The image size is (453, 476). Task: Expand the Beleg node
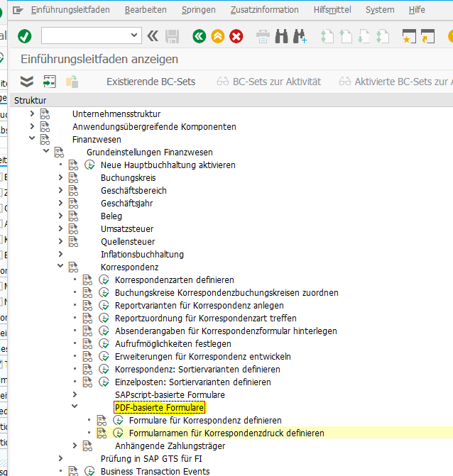click(60, 216)
